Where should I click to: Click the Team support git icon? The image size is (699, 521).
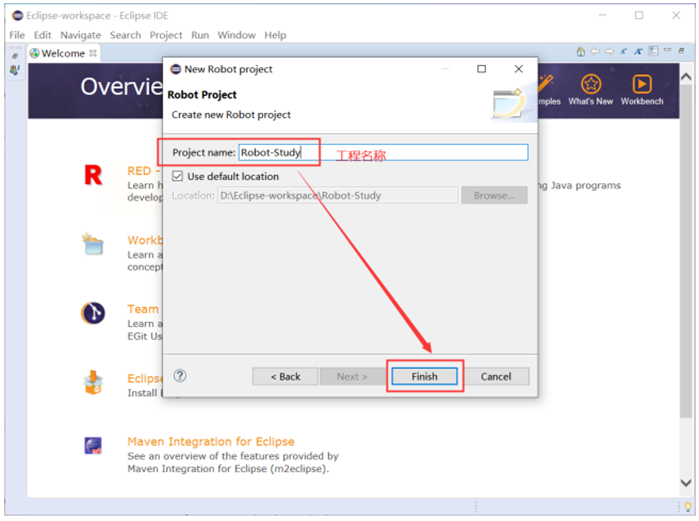point(93,313)
